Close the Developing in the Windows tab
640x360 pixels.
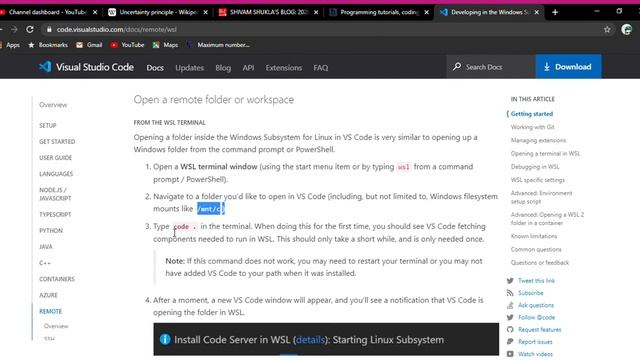[537, 12]
